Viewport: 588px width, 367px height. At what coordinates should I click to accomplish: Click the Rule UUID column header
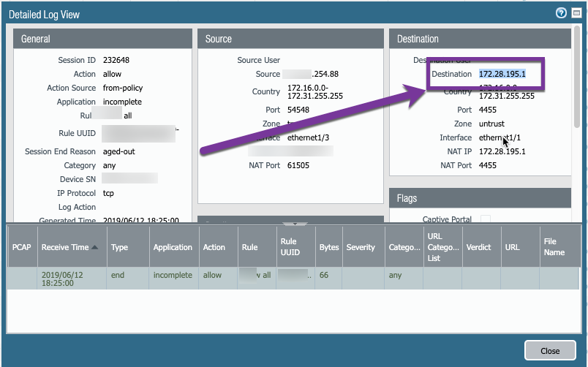point(288,247)
